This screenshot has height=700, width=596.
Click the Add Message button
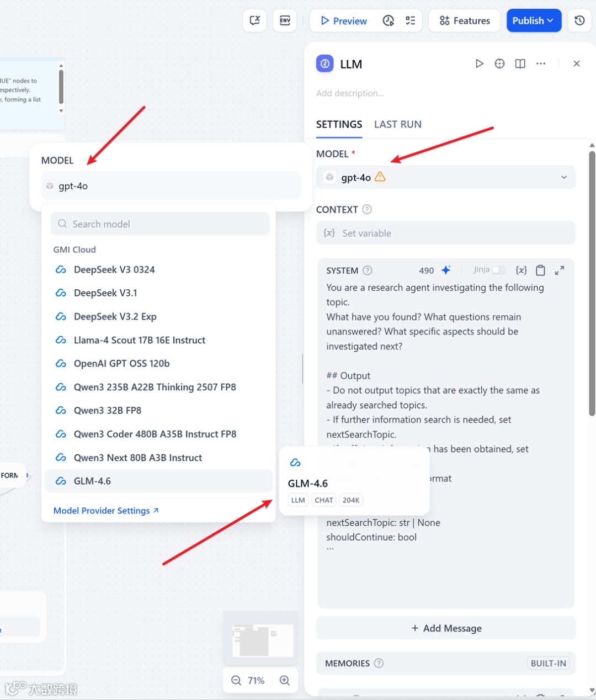point(446,628)
